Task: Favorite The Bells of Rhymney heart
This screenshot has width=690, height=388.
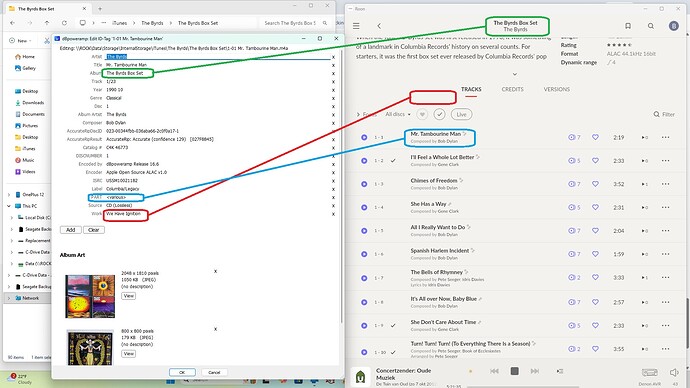Action: tap(595, 278)
